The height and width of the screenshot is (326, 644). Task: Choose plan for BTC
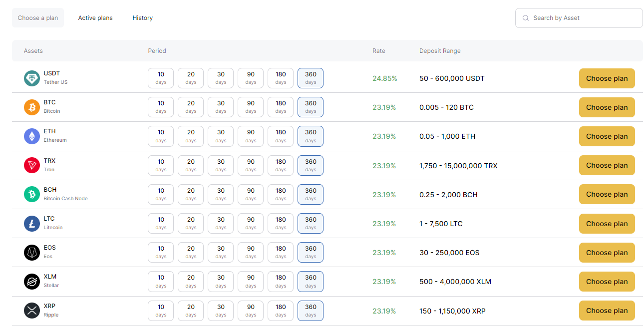pos(607,107)
